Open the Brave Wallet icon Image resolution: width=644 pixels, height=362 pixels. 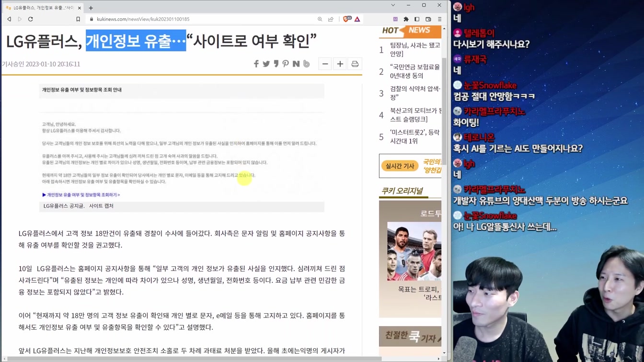coord(428,19)
